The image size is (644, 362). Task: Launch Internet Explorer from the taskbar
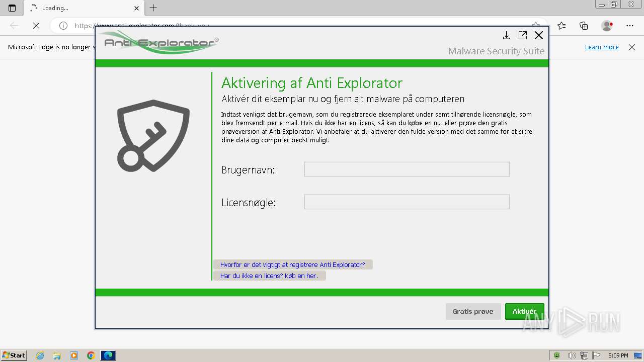pos(40,355)
